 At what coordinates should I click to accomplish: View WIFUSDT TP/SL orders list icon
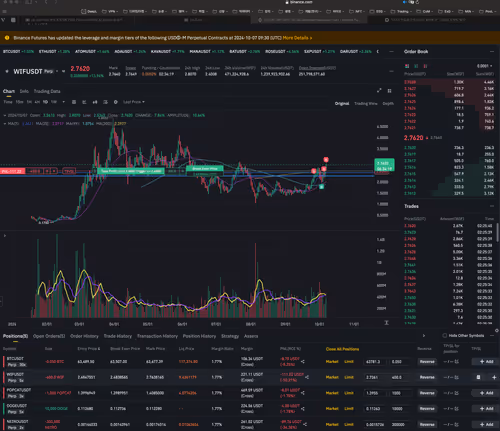pyautogui.click(x=478, y=377)
